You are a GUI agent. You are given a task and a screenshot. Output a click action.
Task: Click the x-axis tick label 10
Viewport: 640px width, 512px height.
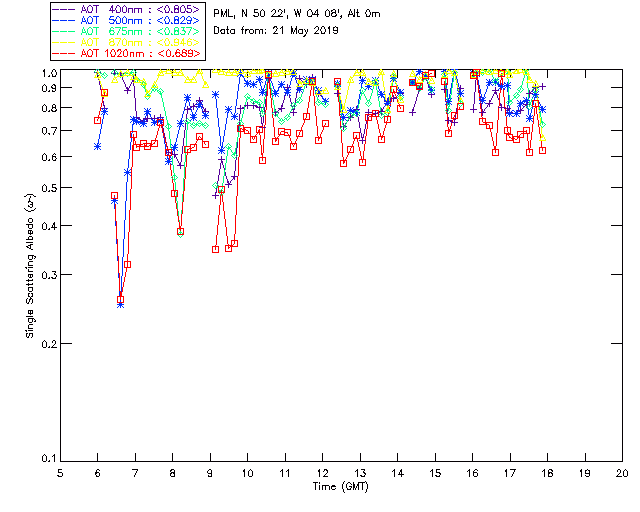point(247,473)
